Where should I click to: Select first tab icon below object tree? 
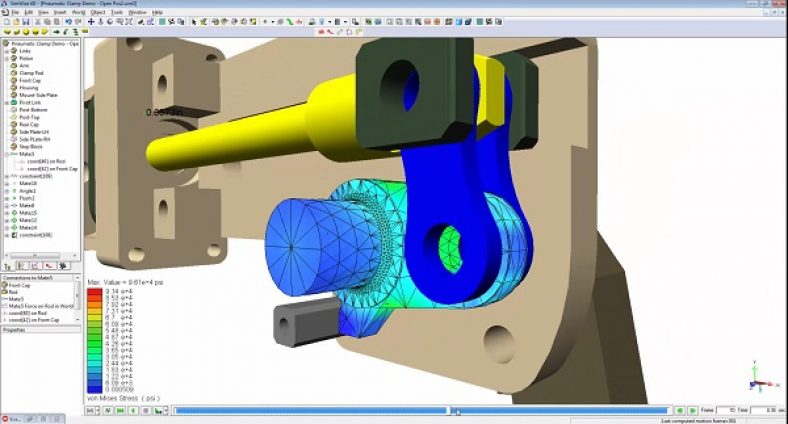click(x=8, y=266)
